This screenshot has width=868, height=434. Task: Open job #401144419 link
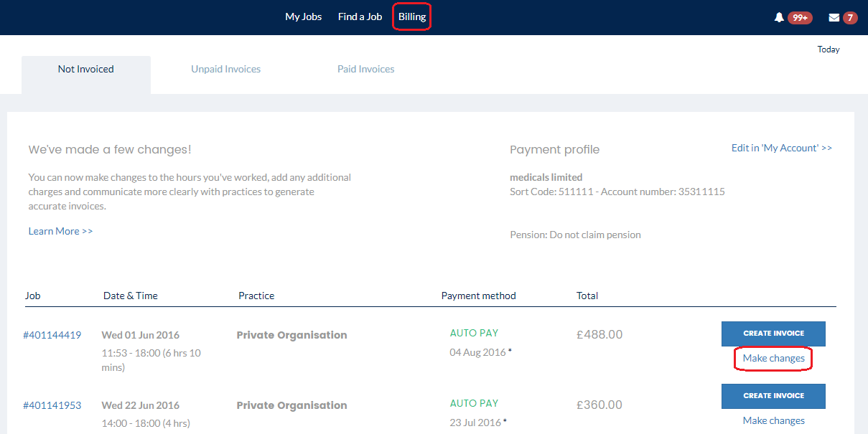pos(52,335)
